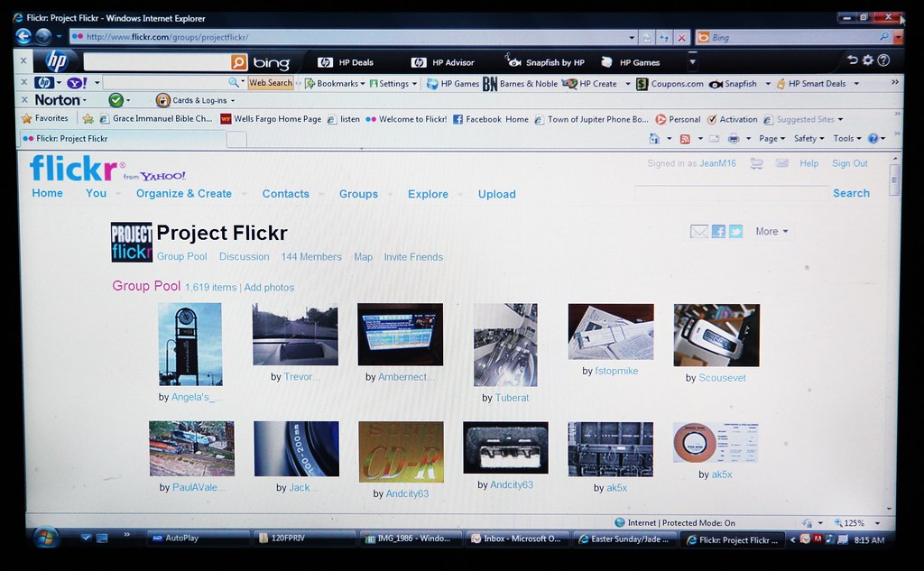
Task: Click the HP toolbar help question icon
Action: [883, 60]
